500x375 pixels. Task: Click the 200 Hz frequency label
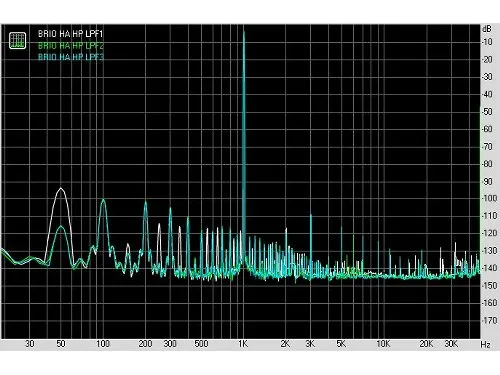tap(145, 344)
